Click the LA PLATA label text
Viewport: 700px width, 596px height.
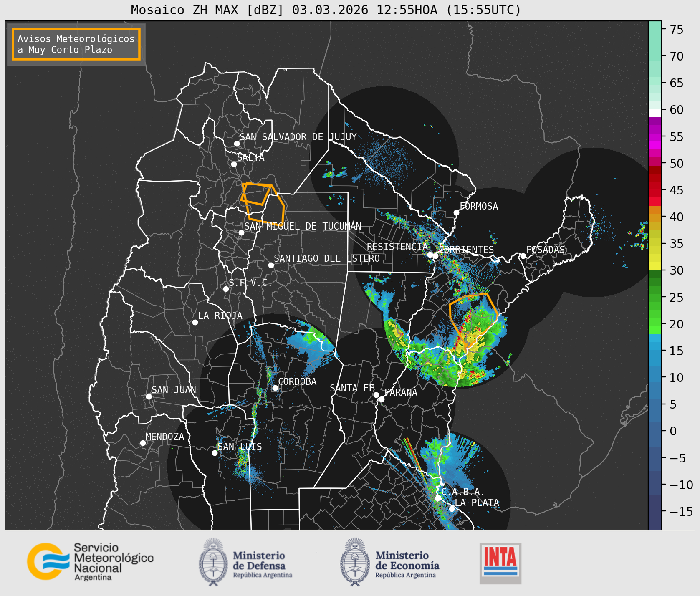(x=477, y=503)
